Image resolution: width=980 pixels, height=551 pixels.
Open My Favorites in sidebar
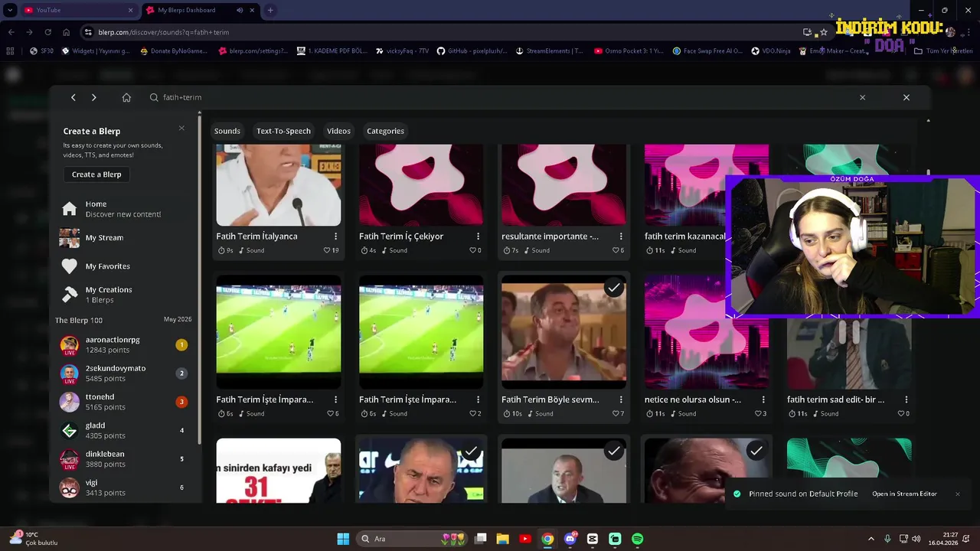[x=122, y=266]
